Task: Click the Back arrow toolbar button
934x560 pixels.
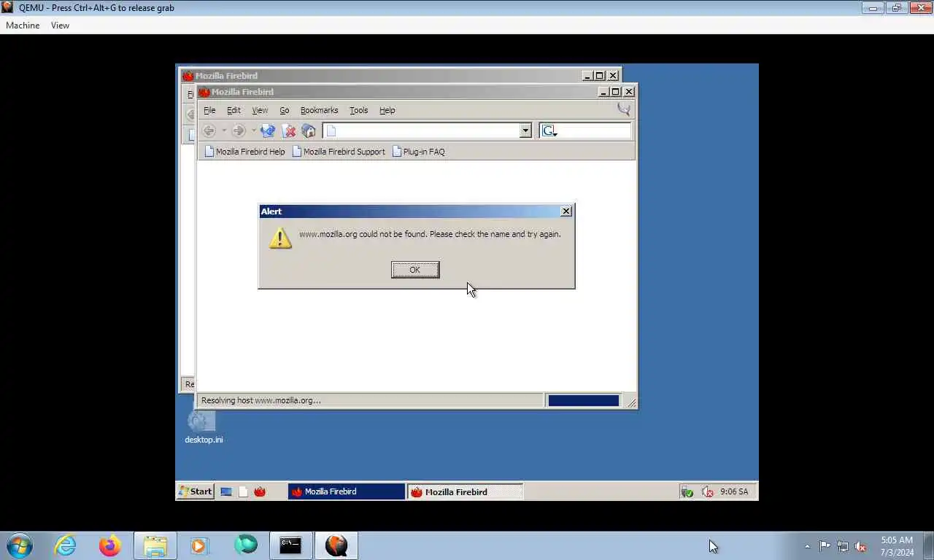Action: [209, 131]
